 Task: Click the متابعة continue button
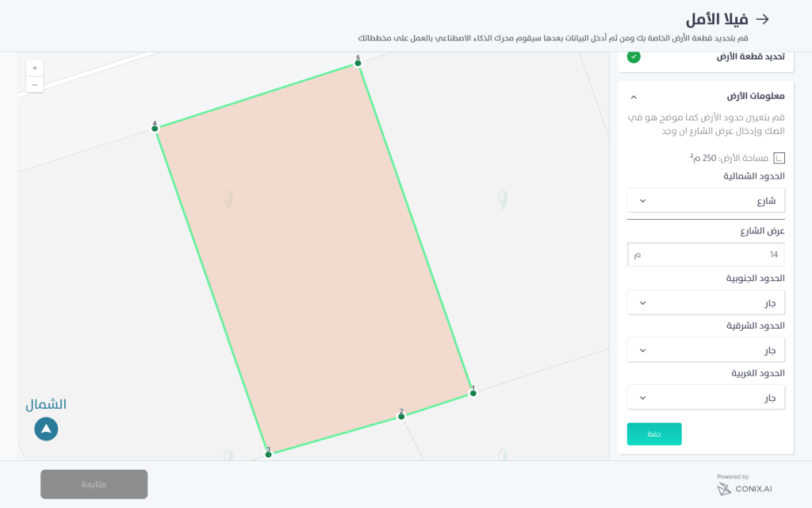94,484
